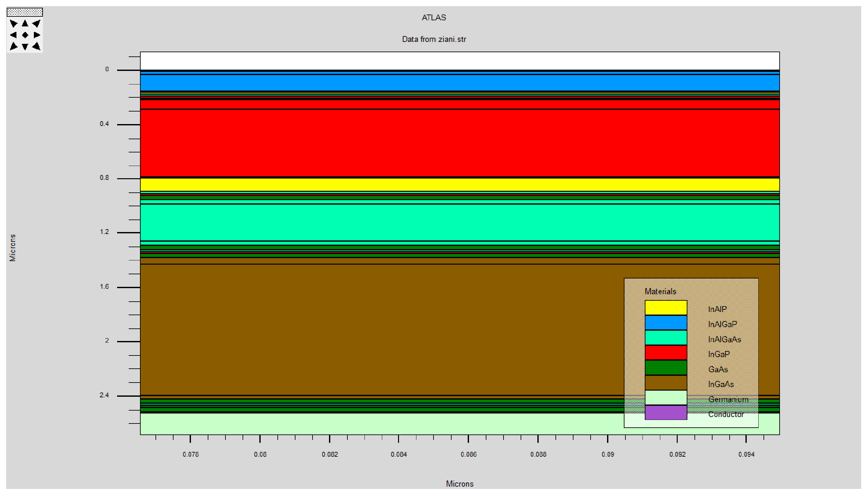Click the dotted drag handle bar

tap(25, 13)
